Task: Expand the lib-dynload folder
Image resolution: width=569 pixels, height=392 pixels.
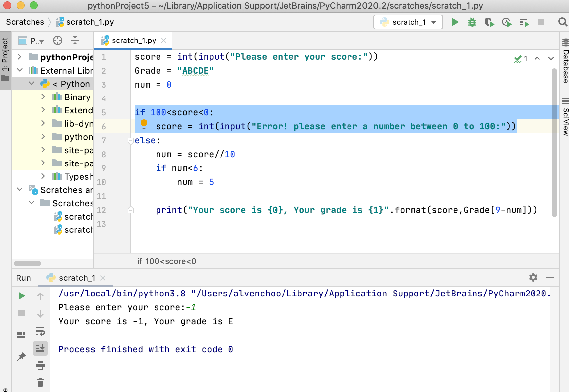Action: 43,123
